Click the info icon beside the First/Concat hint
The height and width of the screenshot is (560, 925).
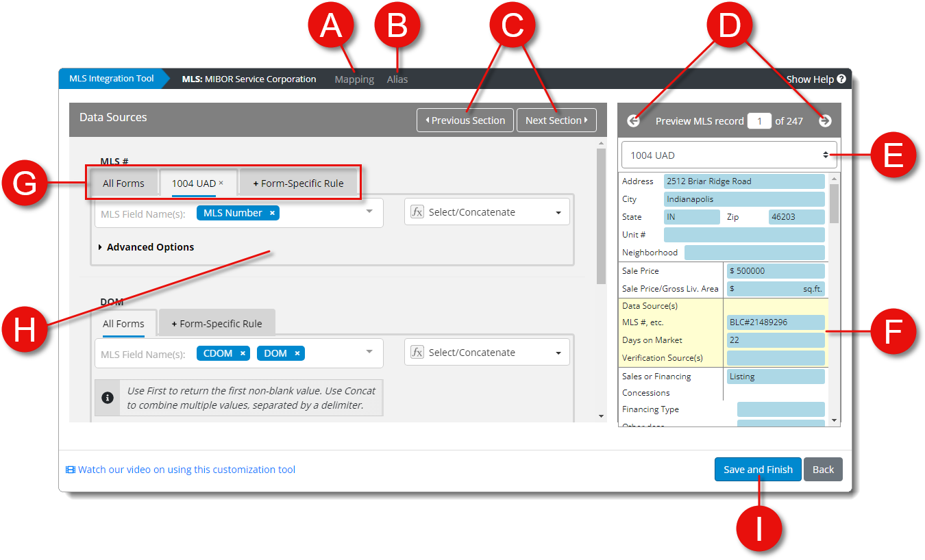pyautogui.click(x=108, y=397)
